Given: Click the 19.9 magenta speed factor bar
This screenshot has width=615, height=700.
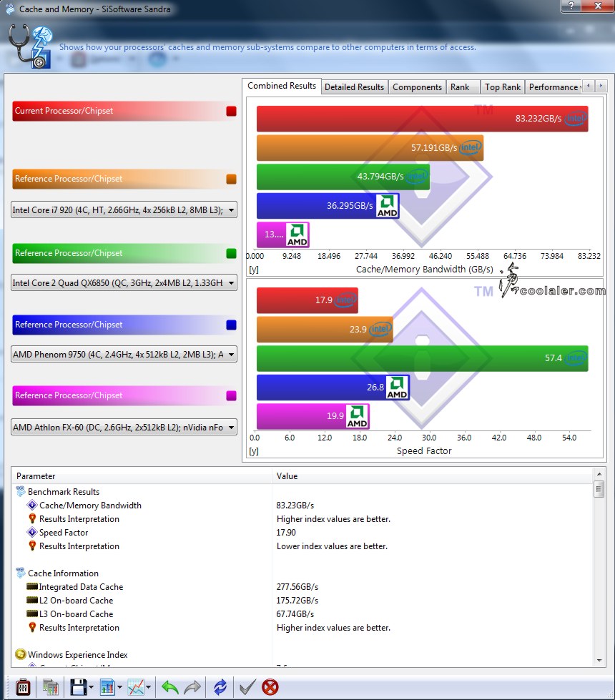Looking at the screenshot, I should pos(313,417).
